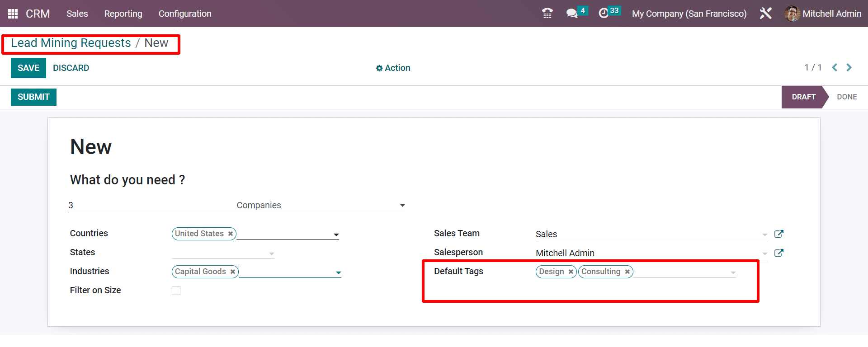Go back to Lead Mining Requests
868x347 pixels.
tap(71, 43)
